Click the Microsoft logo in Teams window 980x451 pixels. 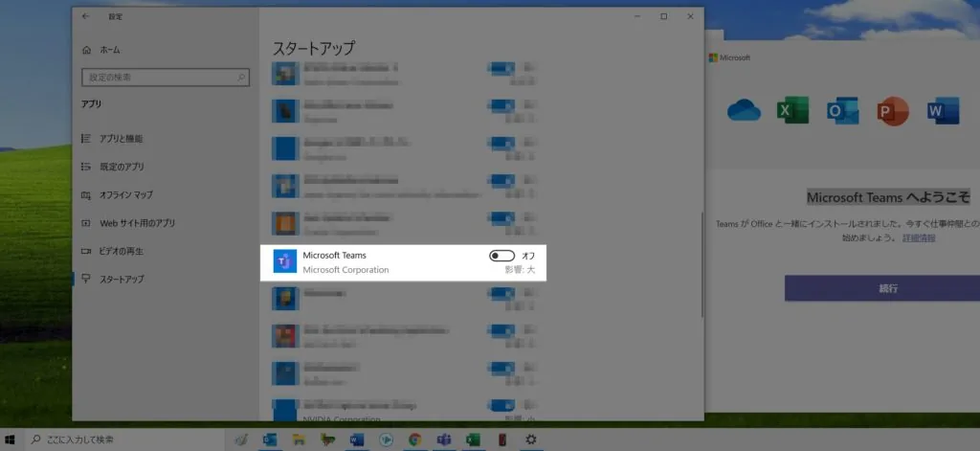tap(729, 57)
